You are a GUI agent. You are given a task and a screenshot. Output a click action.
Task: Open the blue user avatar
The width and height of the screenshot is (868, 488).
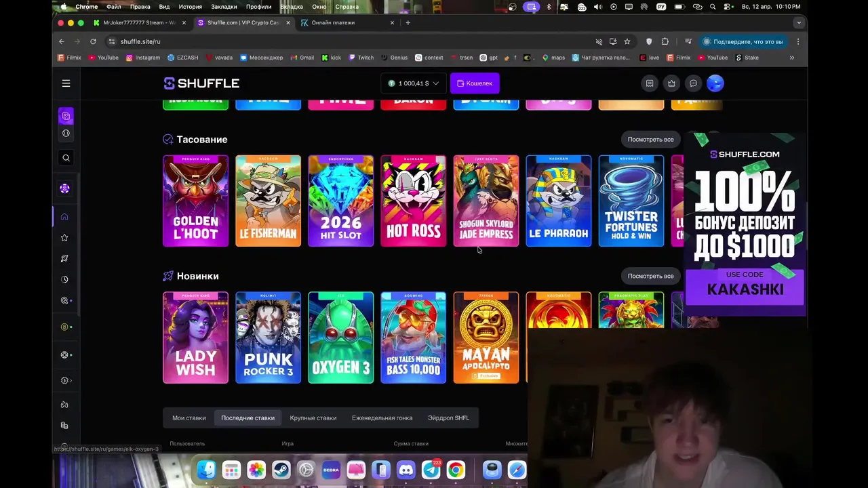pos(715,83)
